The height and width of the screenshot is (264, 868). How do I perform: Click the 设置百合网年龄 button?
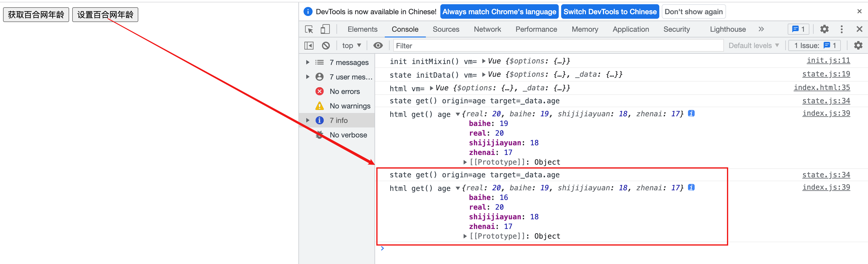coord(105,15)
